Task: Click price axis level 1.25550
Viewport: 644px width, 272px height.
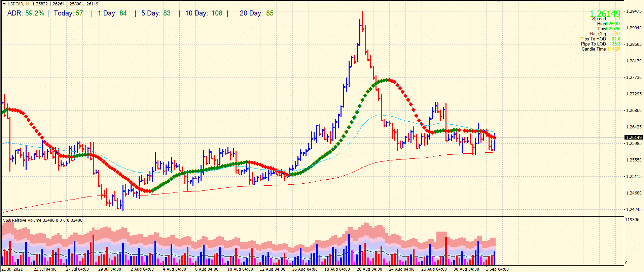Action: [634, 160]
